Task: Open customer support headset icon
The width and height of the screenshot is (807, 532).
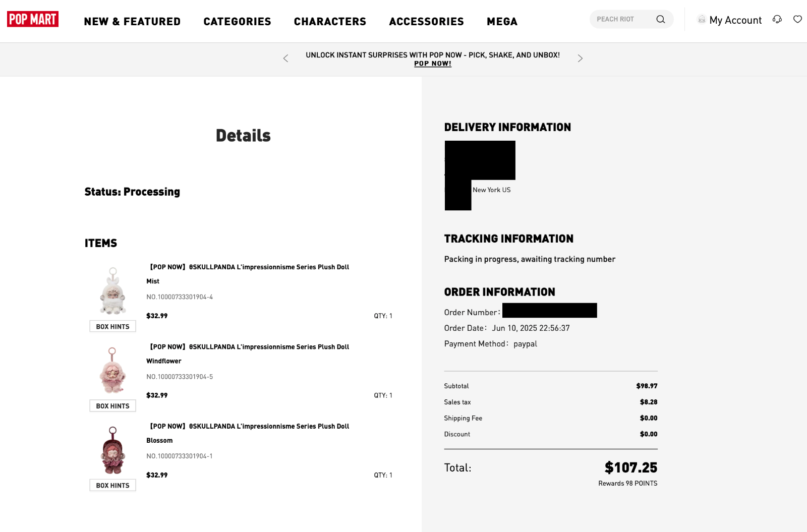Action: coord(777,19)
